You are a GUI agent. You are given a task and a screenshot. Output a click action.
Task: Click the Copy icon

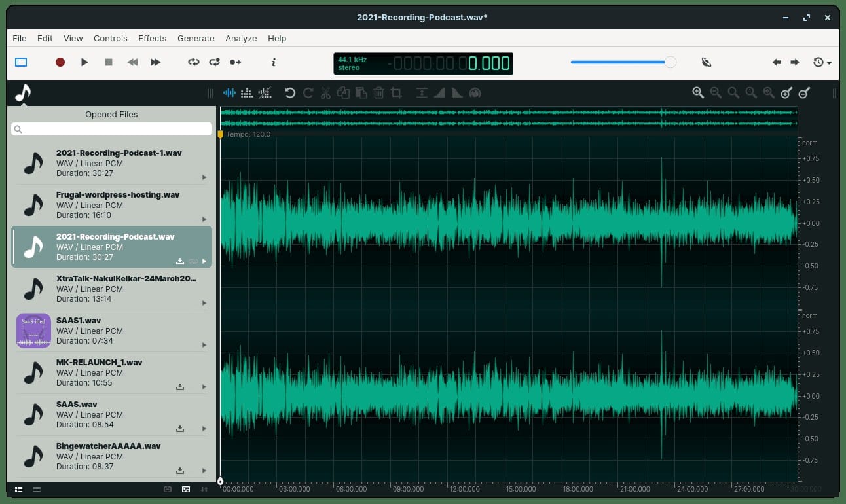[343, 93]
